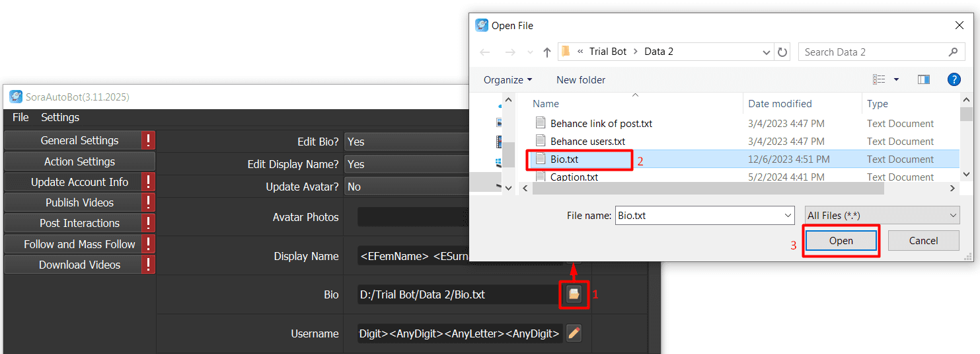980x354 pixels.
Task: Click the warning icon next to Download Videos
Action: tap(149, 265)
